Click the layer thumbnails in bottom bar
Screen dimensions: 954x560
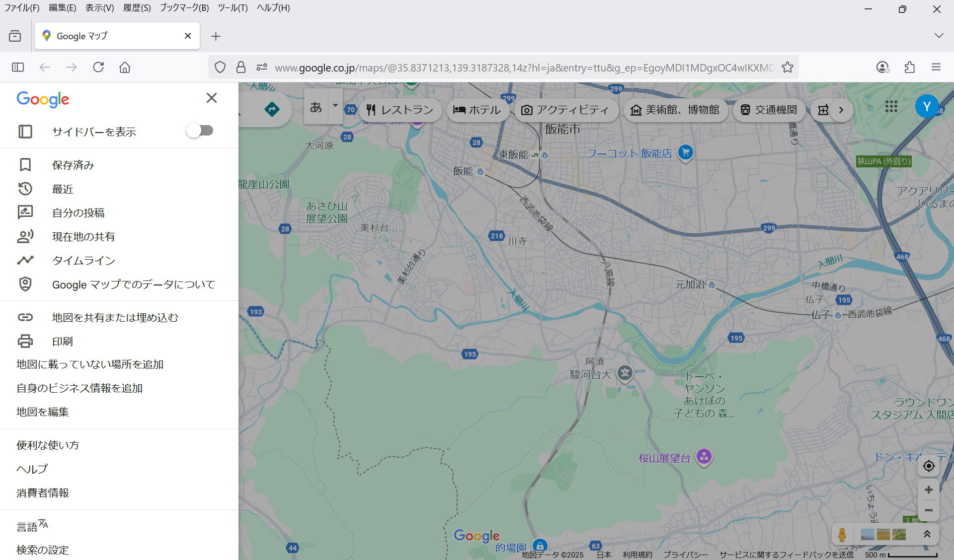883,535
